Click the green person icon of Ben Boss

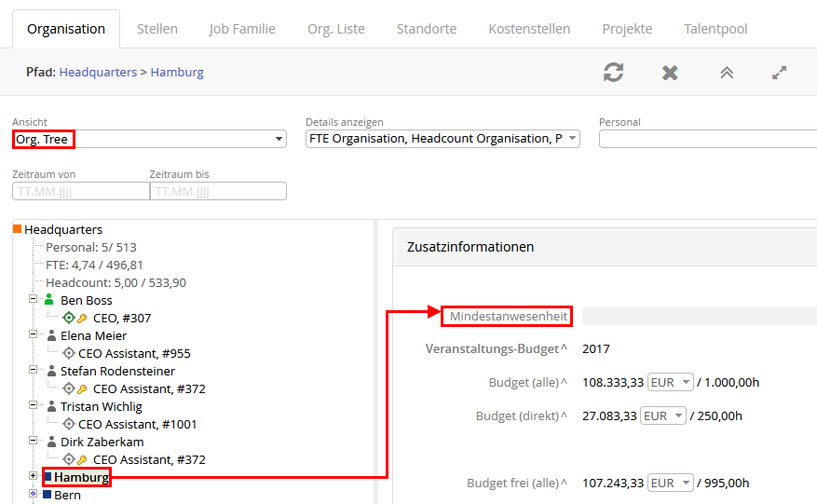click(x=49, y=299)
